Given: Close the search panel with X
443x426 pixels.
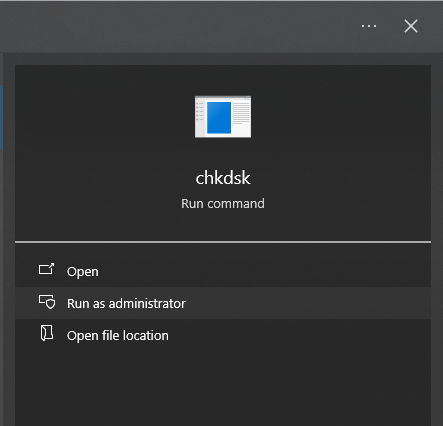Looking at the screenshot, I should (411, 26).
